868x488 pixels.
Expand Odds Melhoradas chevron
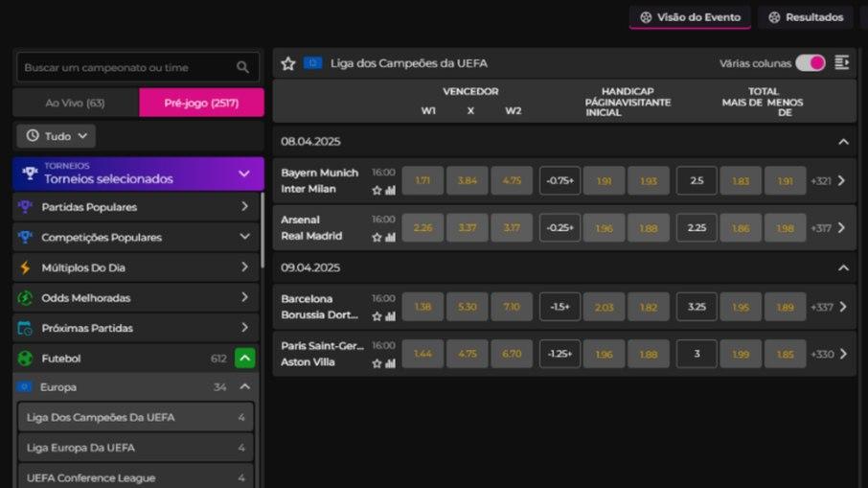coord(244,297)
